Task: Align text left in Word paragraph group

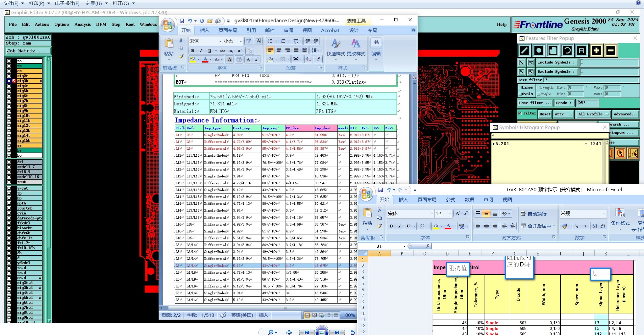Action: [270, 50]
